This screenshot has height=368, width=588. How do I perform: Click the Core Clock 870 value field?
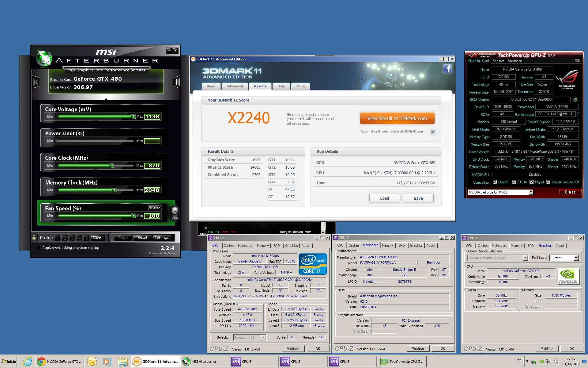tap(152, 166)
